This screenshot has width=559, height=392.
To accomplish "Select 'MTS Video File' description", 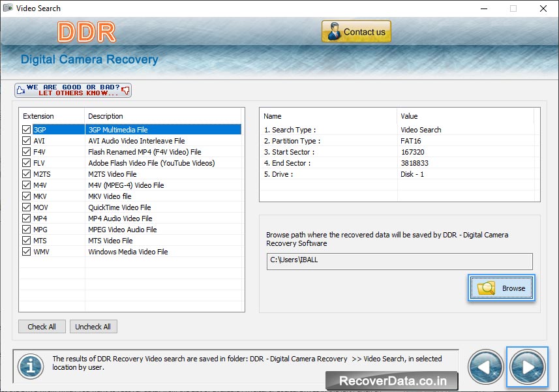I will click(x=110, y=241).
